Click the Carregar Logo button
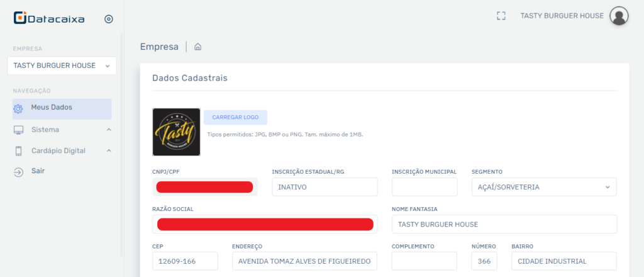Image resolution: width=644 pixels, height=277 pixels. click(235, 118)
